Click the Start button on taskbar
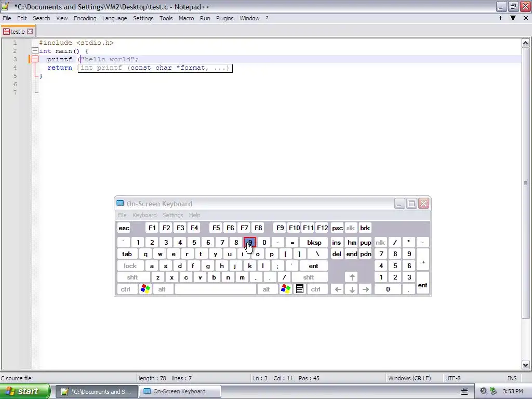 point(25,391)
